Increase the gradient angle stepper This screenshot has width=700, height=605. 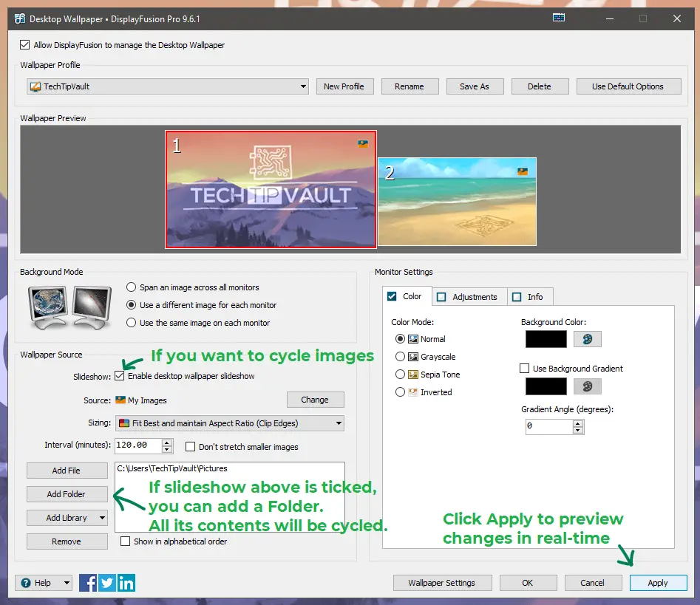578,423
